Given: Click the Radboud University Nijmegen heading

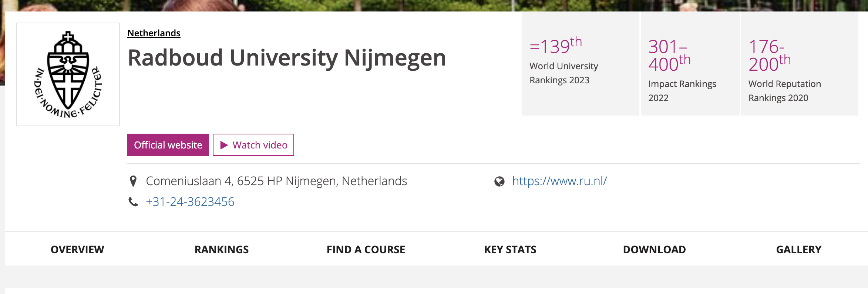Looking at the screenshot, I should click(x=287, y=58).
